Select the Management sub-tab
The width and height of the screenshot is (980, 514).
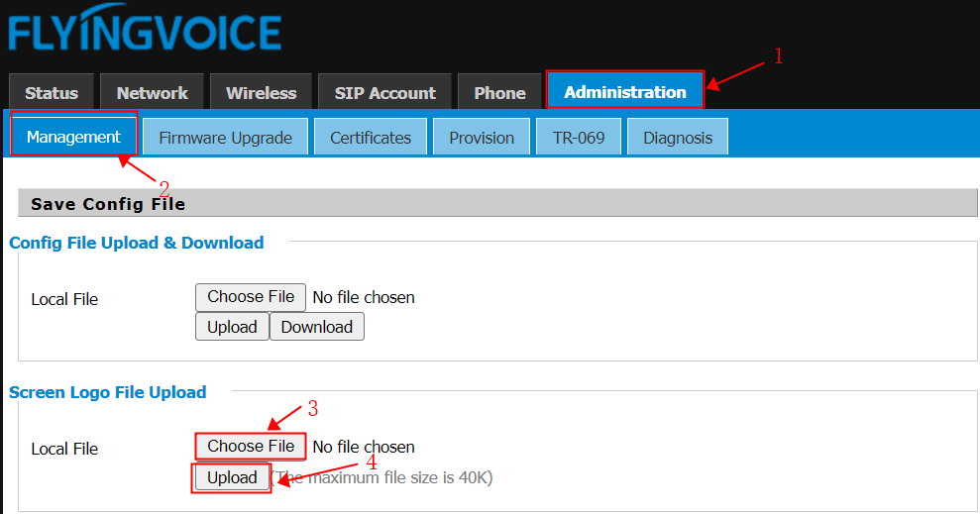point(73,136)
